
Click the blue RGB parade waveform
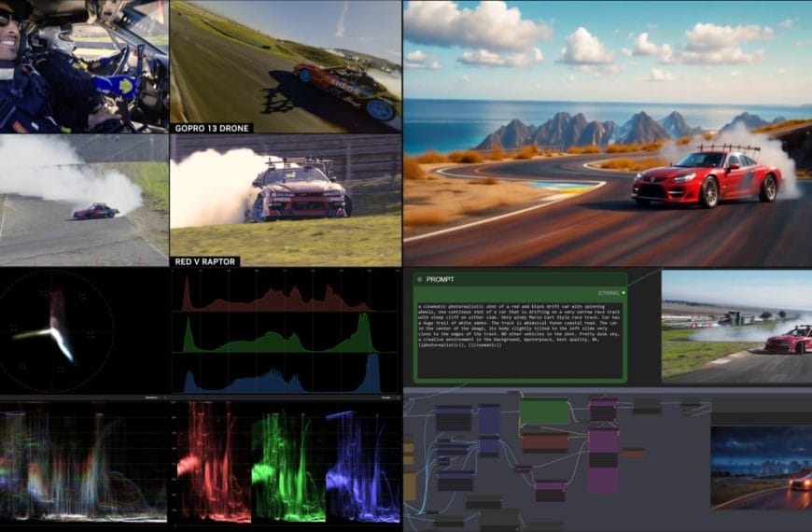coord(363,465)
